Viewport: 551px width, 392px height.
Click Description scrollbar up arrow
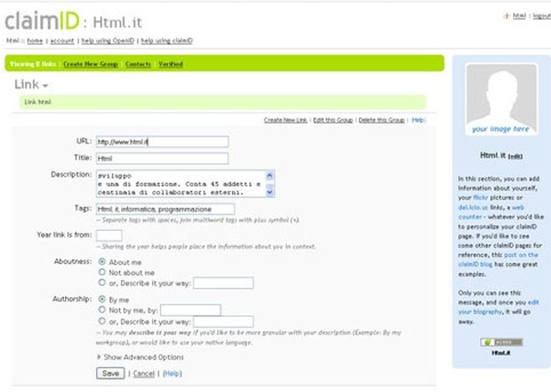click(x=270, y=175)
